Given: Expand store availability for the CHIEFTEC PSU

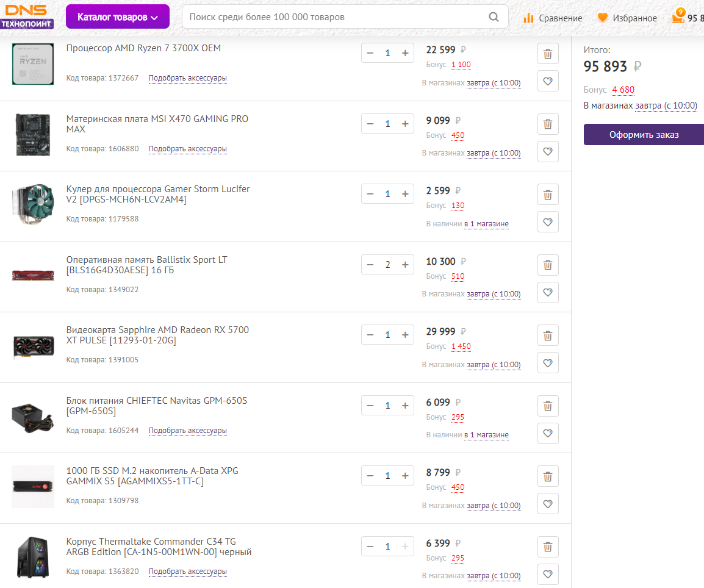Looking at the screenshot, I should tap(486, 435).
